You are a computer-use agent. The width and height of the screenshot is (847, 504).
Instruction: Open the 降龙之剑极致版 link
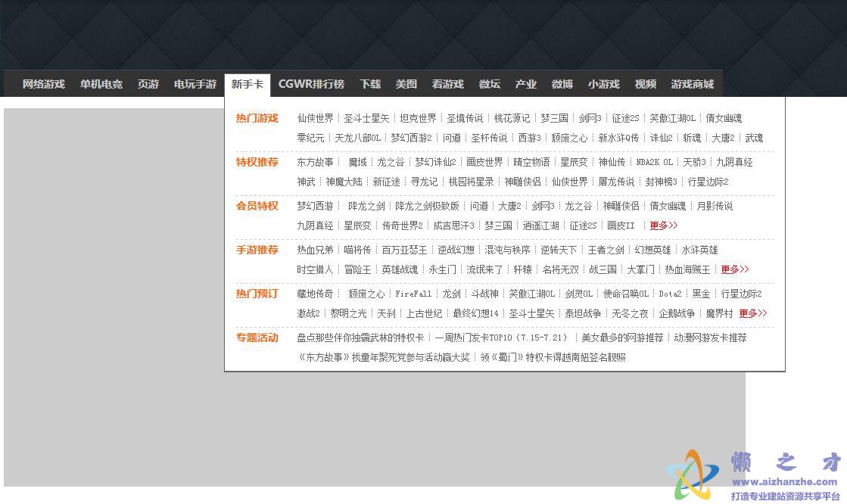[427, 206]
